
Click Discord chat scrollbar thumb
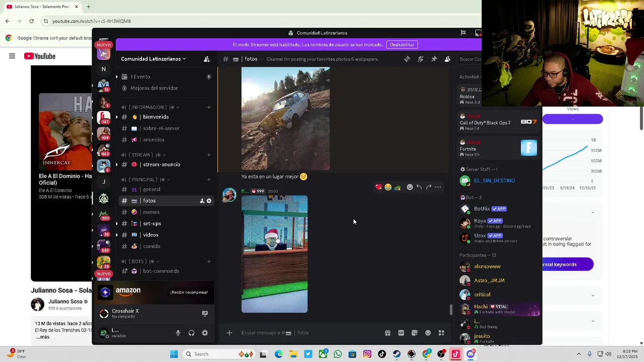[x=451, y=310]
